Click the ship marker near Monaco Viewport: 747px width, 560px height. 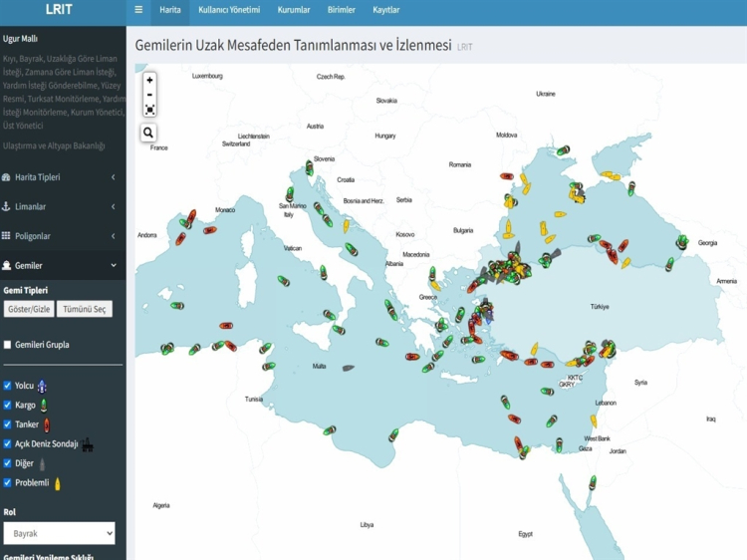click(210, 230)
